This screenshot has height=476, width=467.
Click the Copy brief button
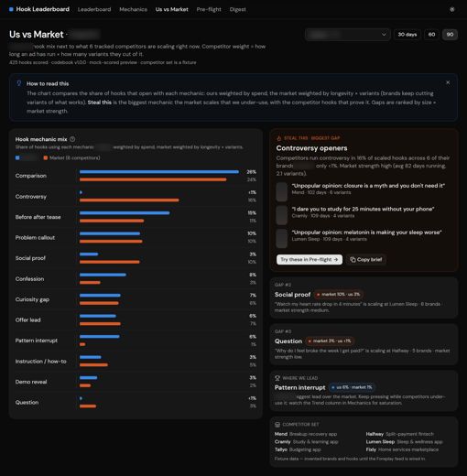(366, 259)
